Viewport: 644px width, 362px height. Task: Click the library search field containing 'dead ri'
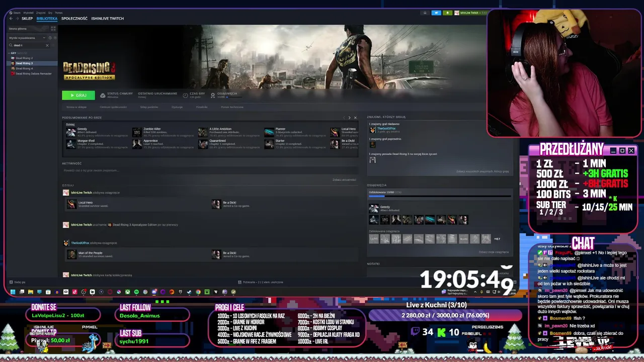click(x=29, y=45)
